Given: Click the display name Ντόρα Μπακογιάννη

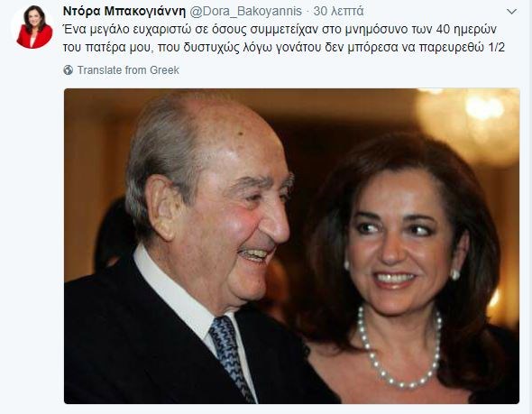Looking at the screenshot, I should (x=124, y=11).
